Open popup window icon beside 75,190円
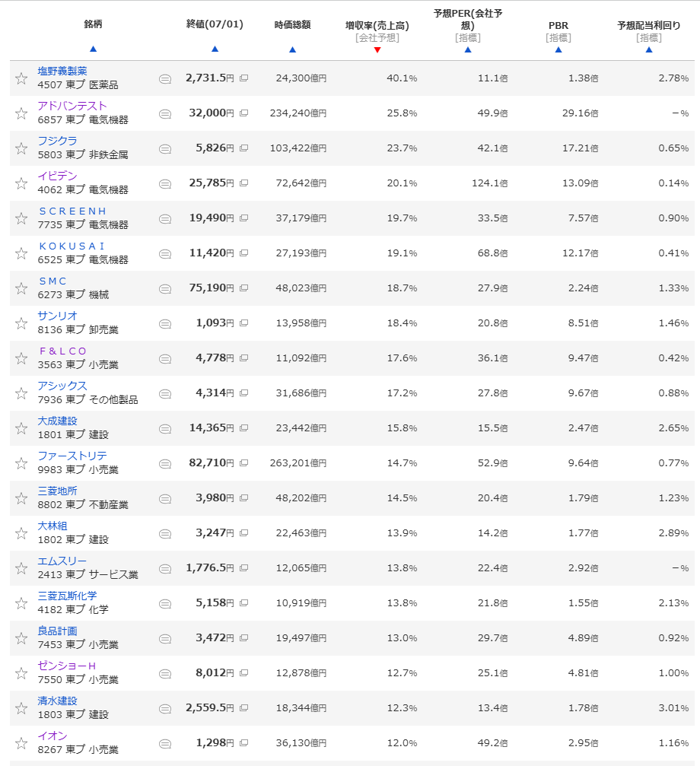 (x=243, y=288)
